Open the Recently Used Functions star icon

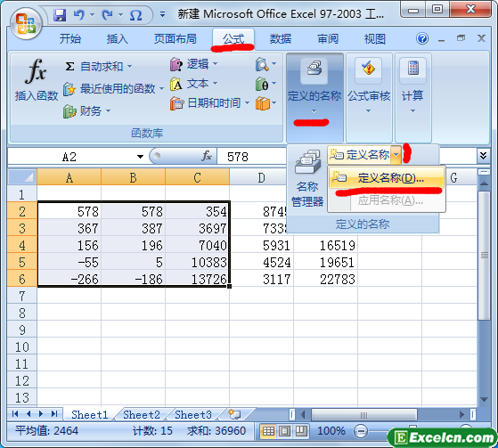click(x=69, y=89)
